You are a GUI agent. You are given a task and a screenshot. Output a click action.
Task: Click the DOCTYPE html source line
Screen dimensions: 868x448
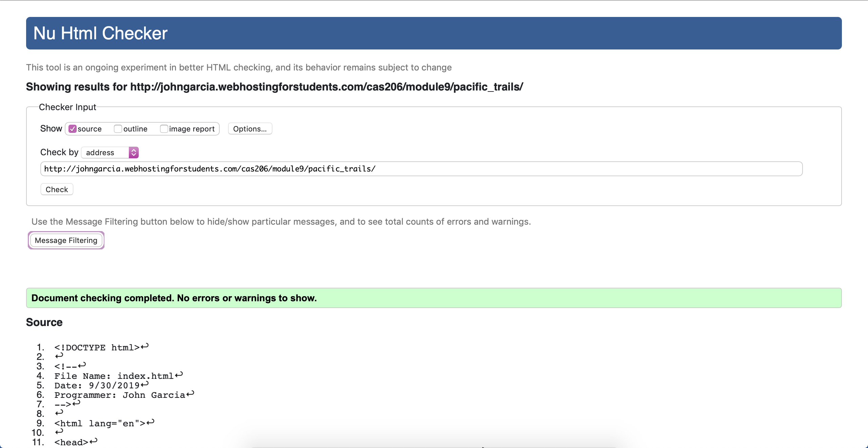tap(97, 348)
